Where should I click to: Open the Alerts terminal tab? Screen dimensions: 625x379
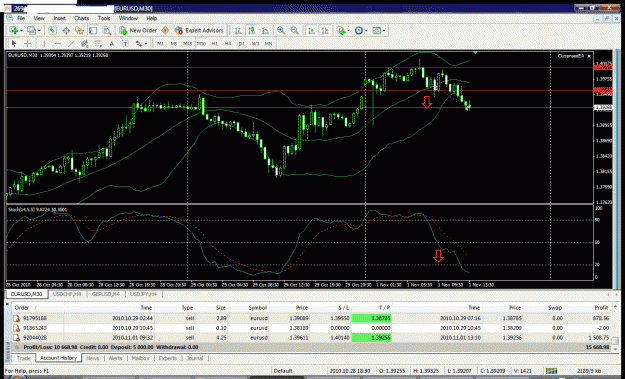tap(116, 358)
